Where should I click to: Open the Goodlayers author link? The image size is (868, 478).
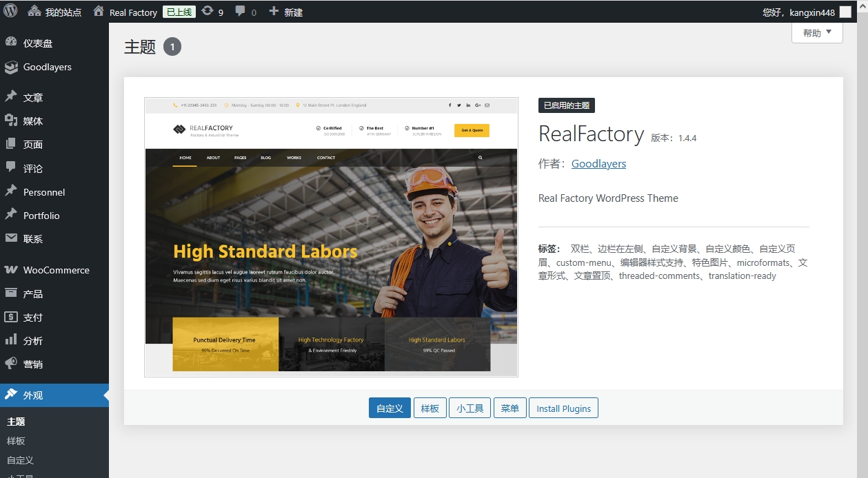pyautogui.click(x=598, y=164)
